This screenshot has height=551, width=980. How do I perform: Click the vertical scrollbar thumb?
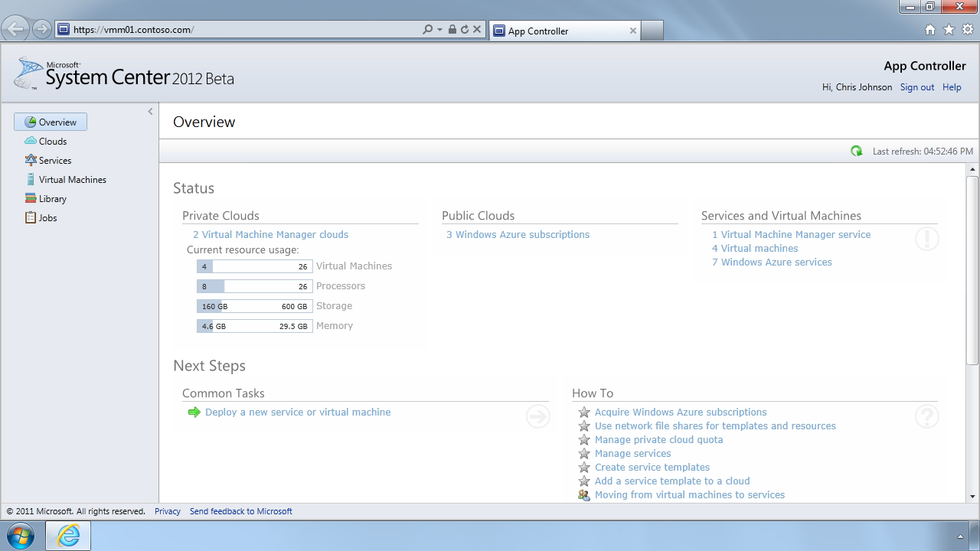pyautogui.click(x=972, y=270)
